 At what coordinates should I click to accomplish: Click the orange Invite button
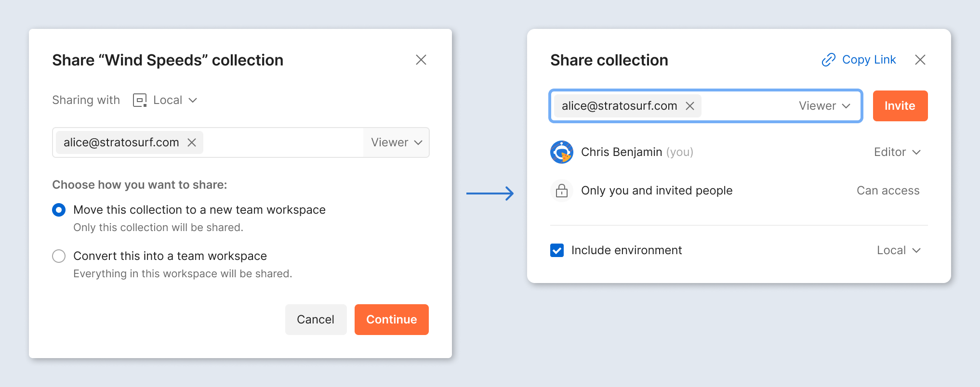pos(900,106)
